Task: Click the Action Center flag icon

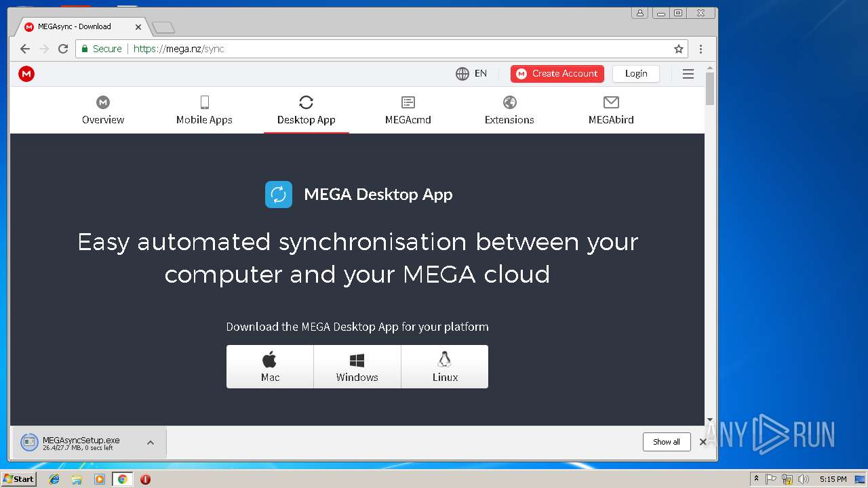Action: tap(771, 479)
